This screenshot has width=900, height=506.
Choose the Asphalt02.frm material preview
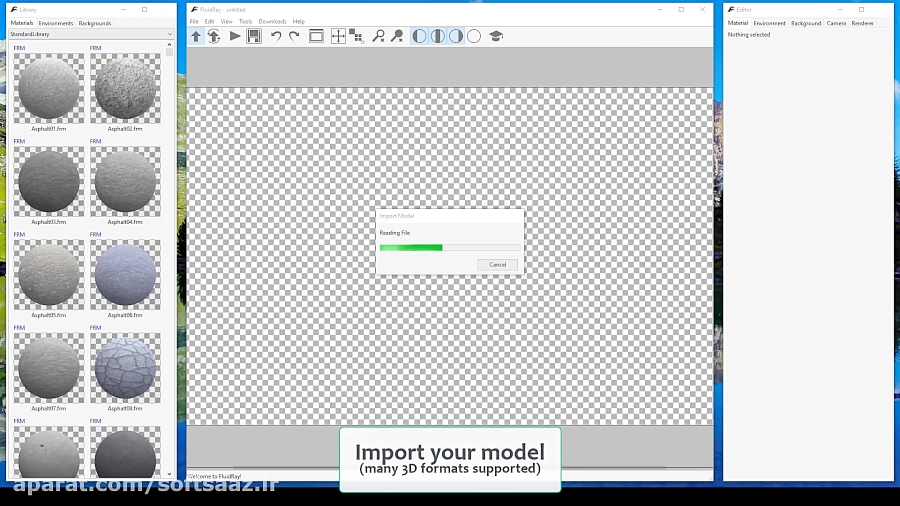(125, 89)
